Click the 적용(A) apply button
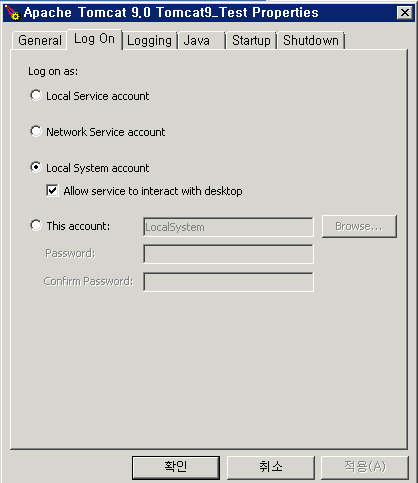 tap(365, 468)
